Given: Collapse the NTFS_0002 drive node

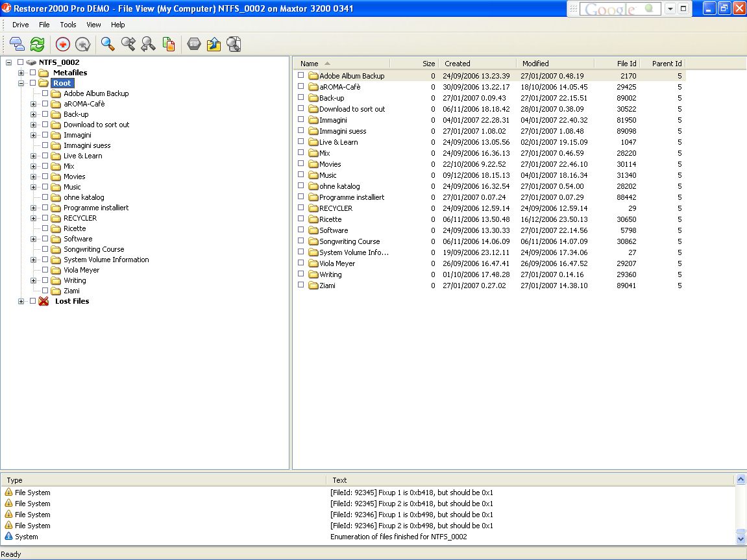Looking at the screenshot, I should [9, 62].
